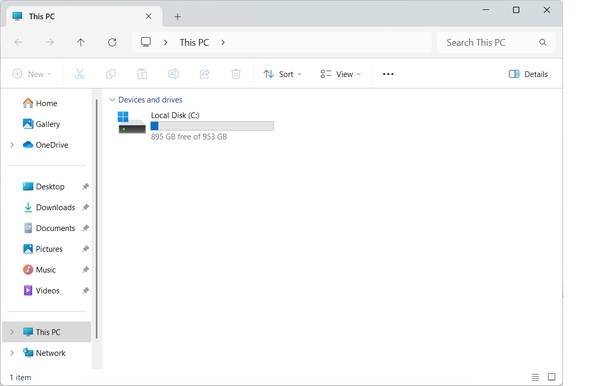The width and height of the screenshot is (600, 386).
Task: Collapse the Devices and drives group
Action: pyautogui.click(x=112, y=99)
